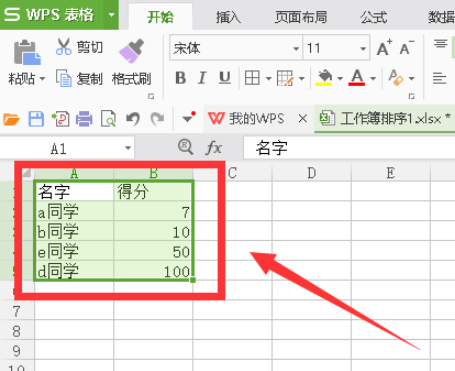Open the WPS 表格 application menu arrow

coord(111,15)
